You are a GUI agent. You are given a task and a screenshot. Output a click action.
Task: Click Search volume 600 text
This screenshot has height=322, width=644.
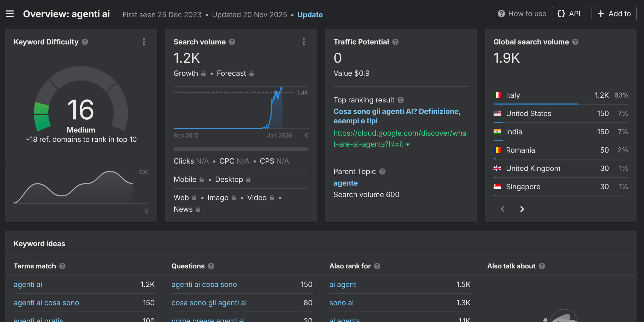(366, 194)
